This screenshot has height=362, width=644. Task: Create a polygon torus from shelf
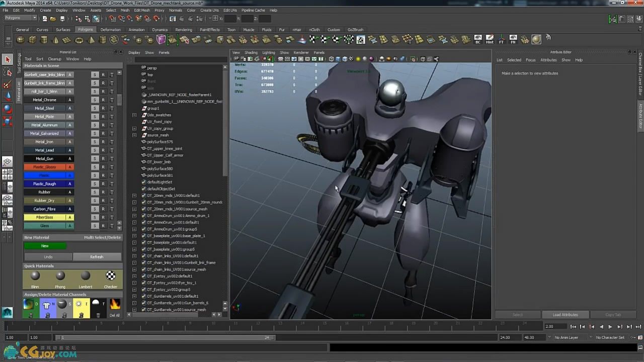pos(79,40)
